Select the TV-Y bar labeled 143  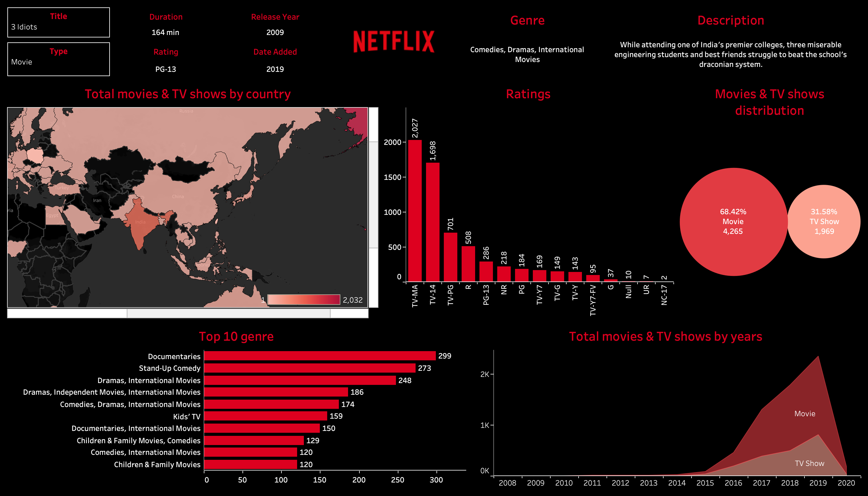click(x=575, y=277)
